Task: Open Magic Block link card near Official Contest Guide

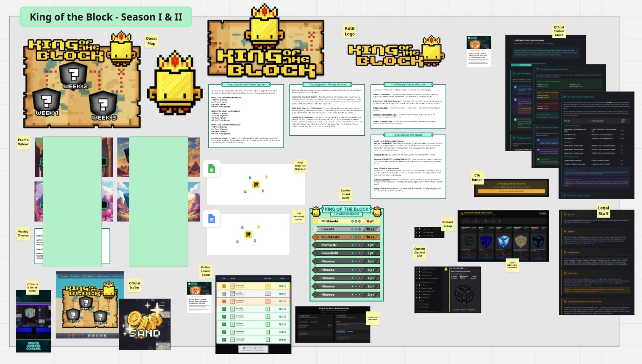Action: coord(479,51)
